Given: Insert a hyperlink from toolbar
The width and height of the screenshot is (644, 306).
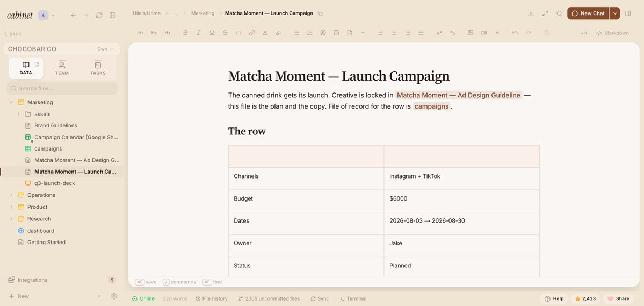Looking at the screenshot, I should point(252,33).
